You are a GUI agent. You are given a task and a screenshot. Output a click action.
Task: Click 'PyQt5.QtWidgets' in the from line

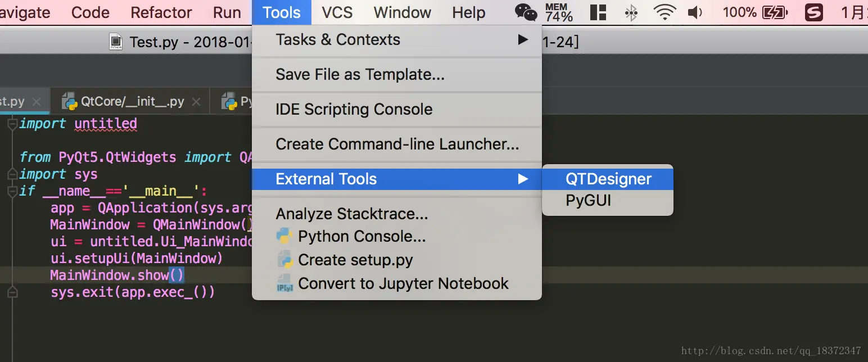pyautogui.click(x=117, y=157)
